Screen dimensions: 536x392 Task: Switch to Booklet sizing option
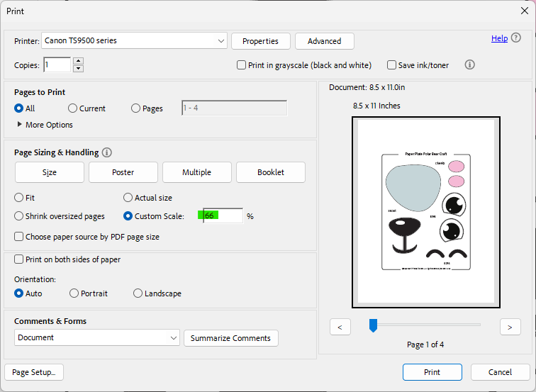(x=270, y=172)
